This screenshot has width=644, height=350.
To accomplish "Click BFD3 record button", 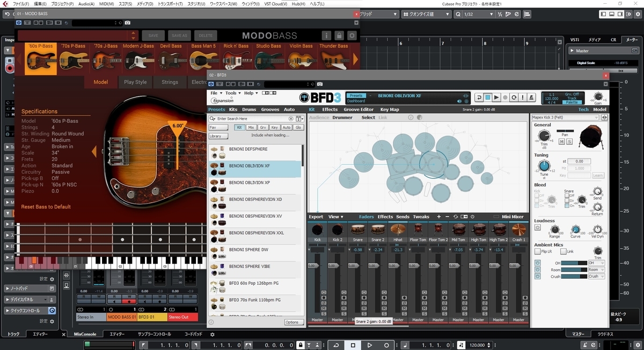I will point(506,98).
